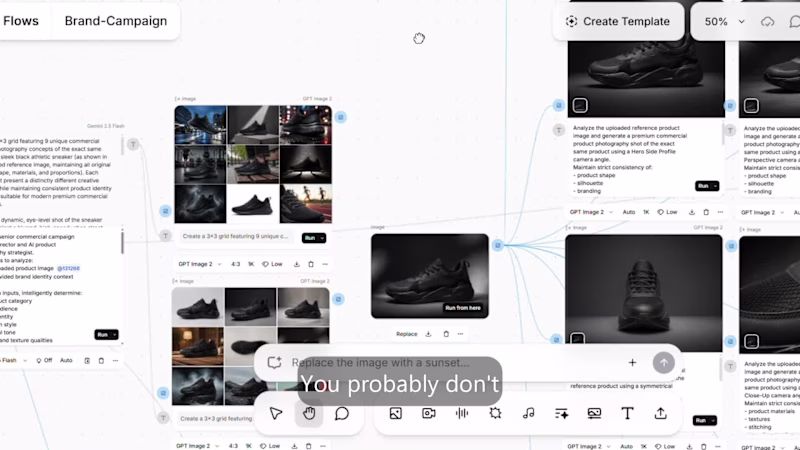This screenshot has height=450, width=800.
Task: Click the @131266 image reference tag
Action: click(x=68, y=268)
